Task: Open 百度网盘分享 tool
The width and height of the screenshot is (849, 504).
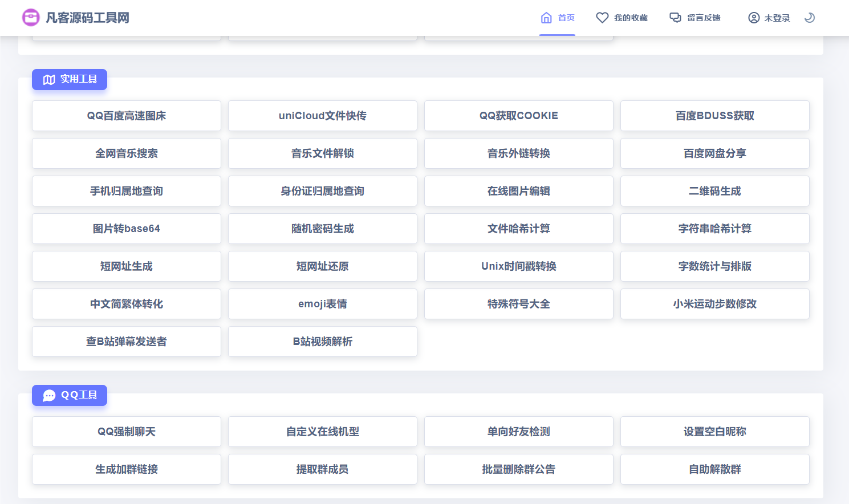Action: [x=715, y=153]
